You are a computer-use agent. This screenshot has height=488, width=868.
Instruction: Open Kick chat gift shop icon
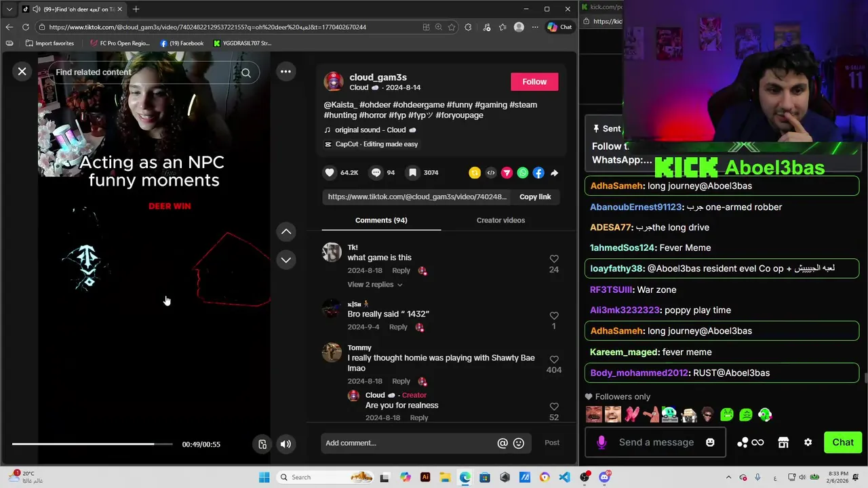pyautogui.click(x=783, y=443)
